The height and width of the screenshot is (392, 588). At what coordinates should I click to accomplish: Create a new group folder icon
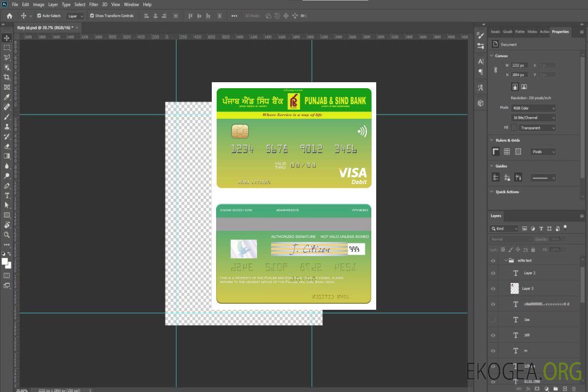(x=555, y=389)
